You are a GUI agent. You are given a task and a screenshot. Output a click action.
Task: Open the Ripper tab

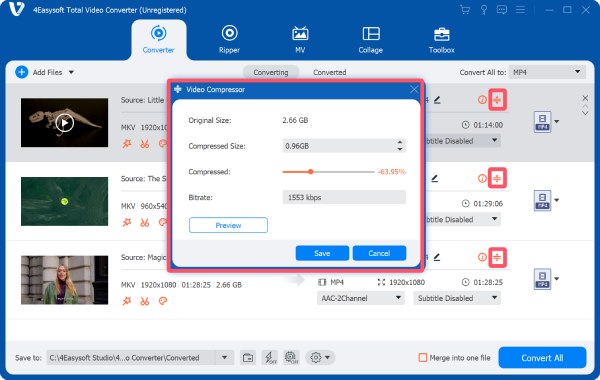[x=229, y=39]
